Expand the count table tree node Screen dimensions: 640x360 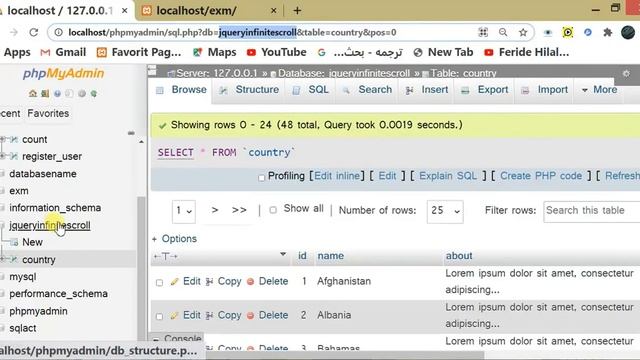click(x=2, y=139)
